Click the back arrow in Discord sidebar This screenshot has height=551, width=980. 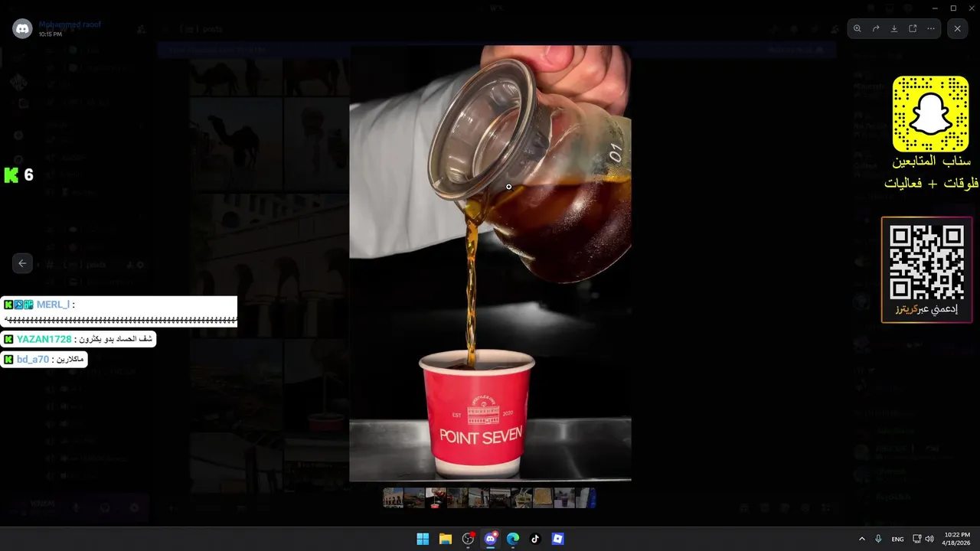22,263
